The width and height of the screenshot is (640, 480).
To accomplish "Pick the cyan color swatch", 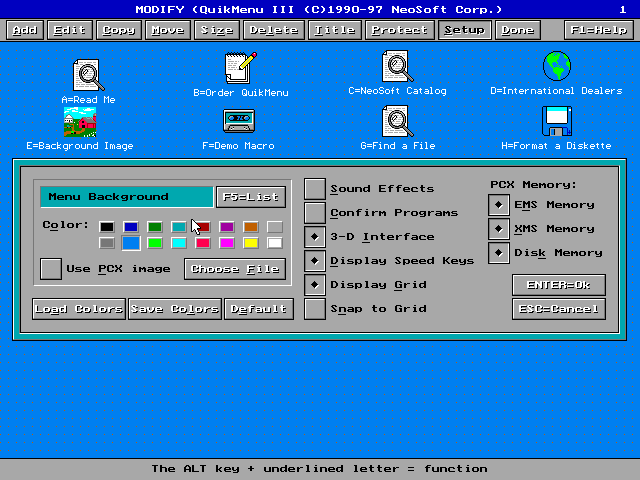I will (x=179, y=243).
